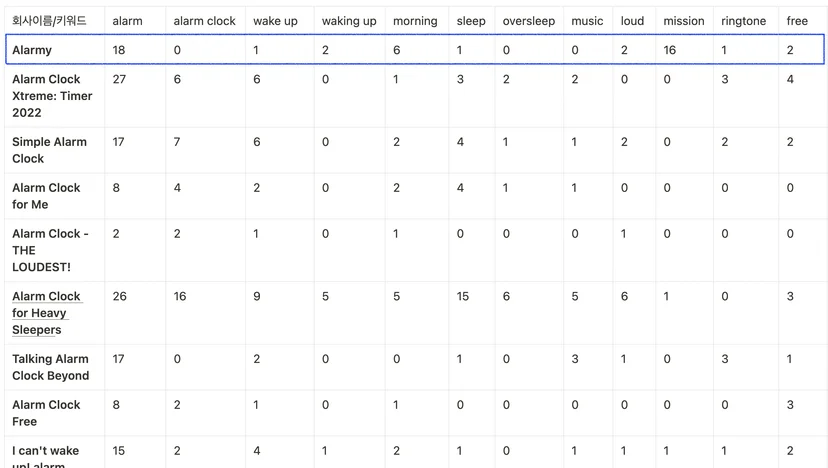Click the ringtone column header
This screenshot has width=828, height=468.
pyautogui.click(x=746, y=21)
